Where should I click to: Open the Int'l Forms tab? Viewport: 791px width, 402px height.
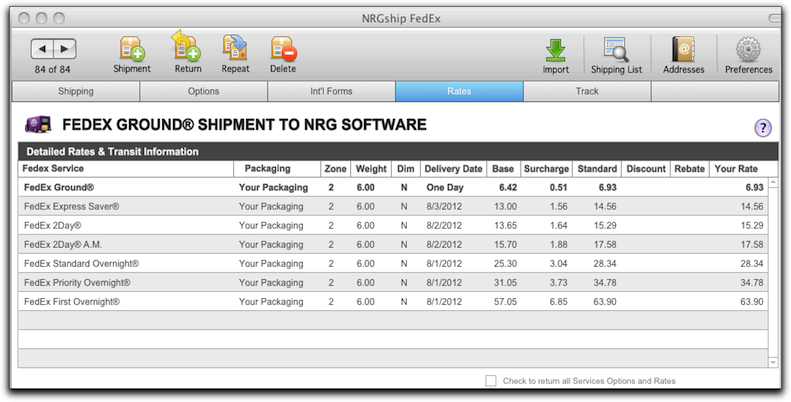(331, 92)
